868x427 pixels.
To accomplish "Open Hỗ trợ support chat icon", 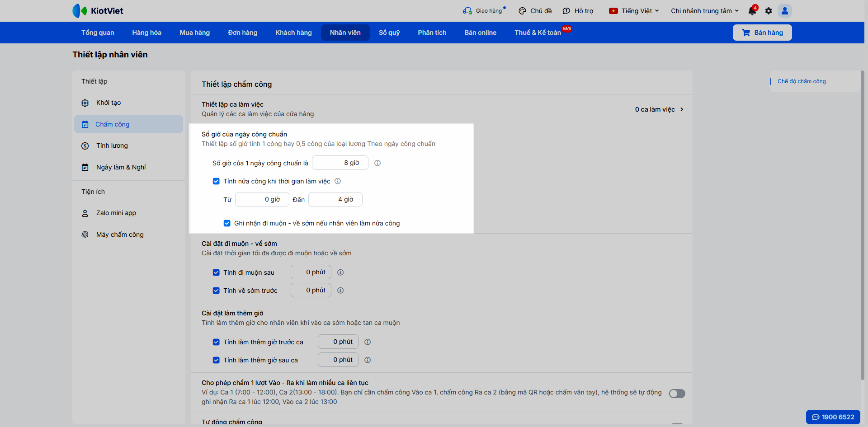I will (566, 11).
